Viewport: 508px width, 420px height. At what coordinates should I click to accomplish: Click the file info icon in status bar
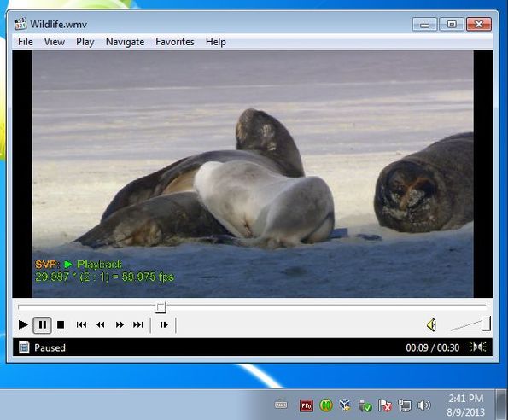point(24,347)
